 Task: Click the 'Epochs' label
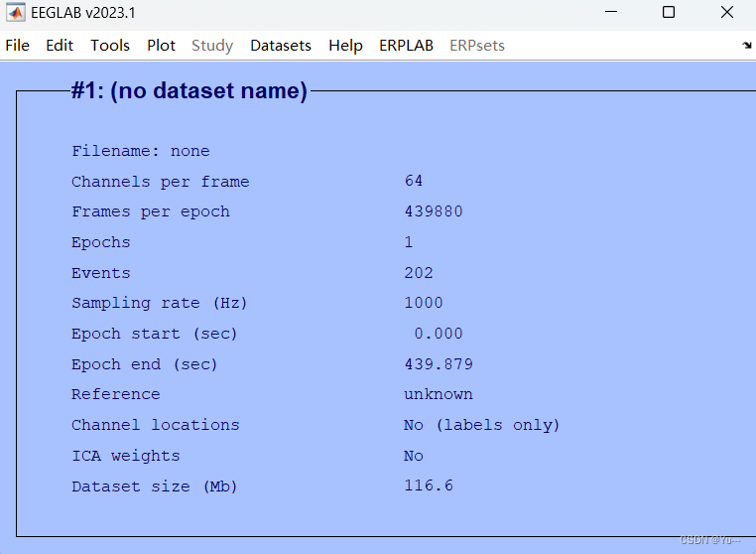[101, 242]
